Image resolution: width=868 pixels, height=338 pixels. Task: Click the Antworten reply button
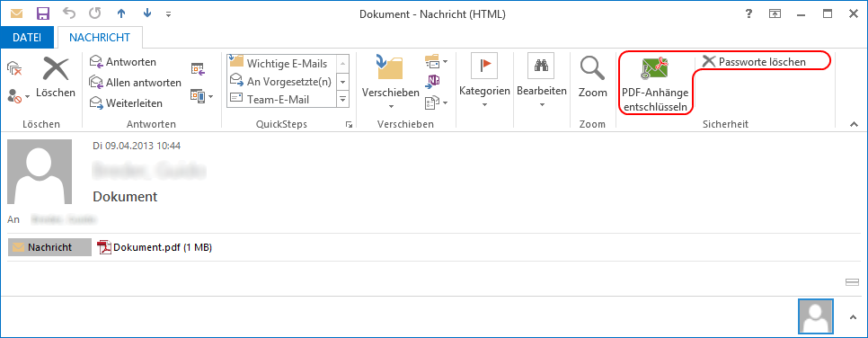[123, 61]
